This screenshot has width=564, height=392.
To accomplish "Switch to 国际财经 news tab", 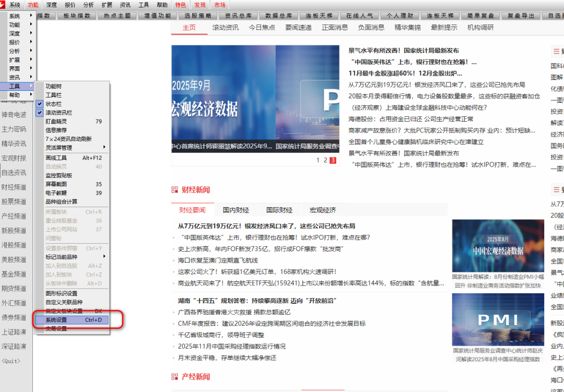I will 279,210.
